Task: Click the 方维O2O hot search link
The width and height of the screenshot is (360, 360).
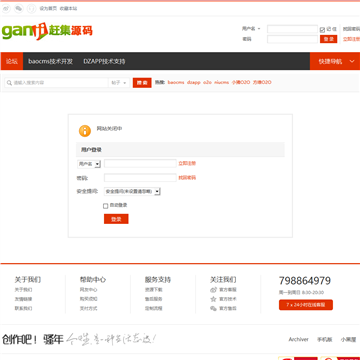Action: (262, 82)
